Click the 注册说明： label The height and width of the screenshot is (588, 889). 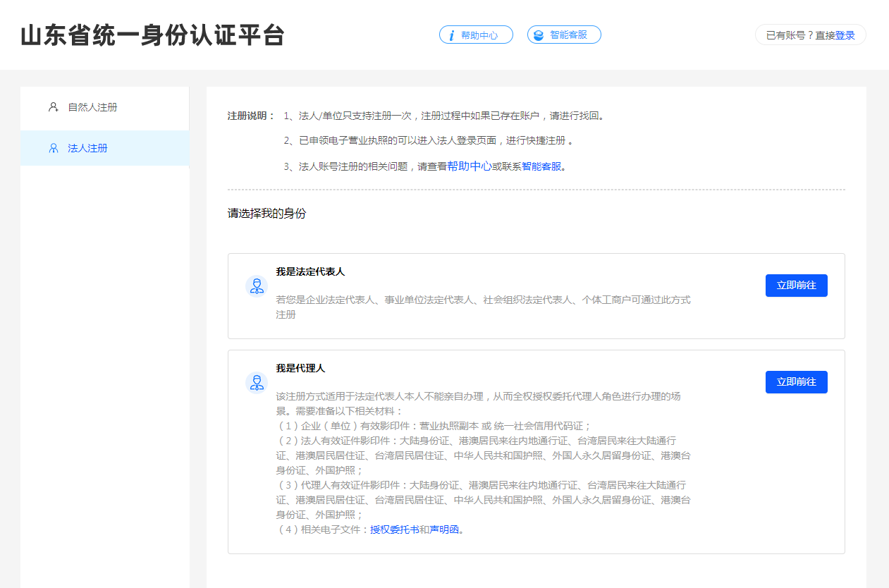(252, 116)
